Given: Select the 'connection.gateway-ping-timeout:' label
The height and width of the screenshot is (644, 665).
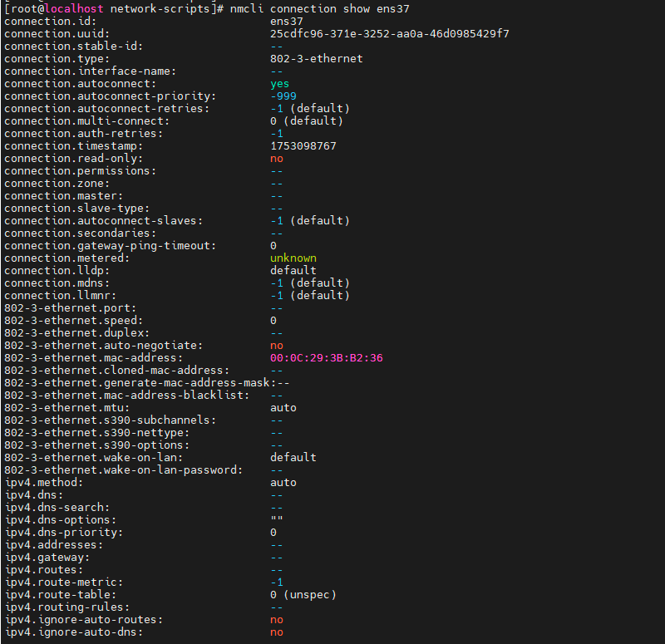Looking at the screenshot, I should click(x=111, y=246).
